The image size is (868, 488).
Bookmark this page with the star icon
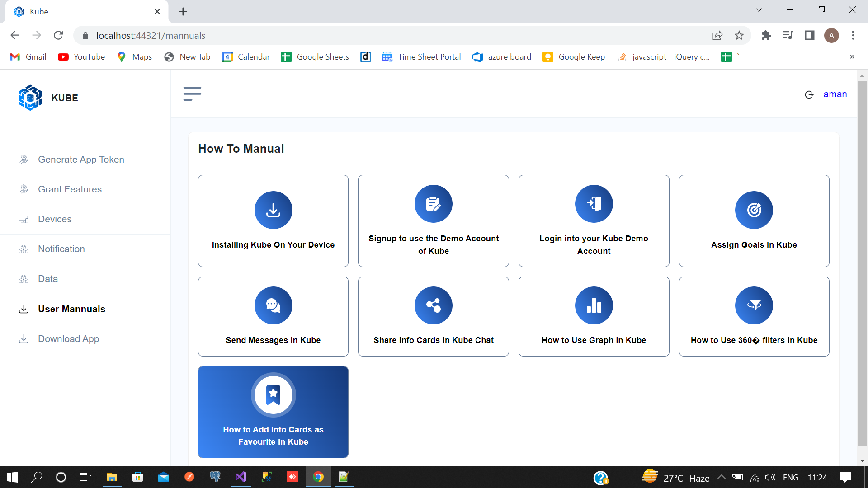(x=739, y=35)
